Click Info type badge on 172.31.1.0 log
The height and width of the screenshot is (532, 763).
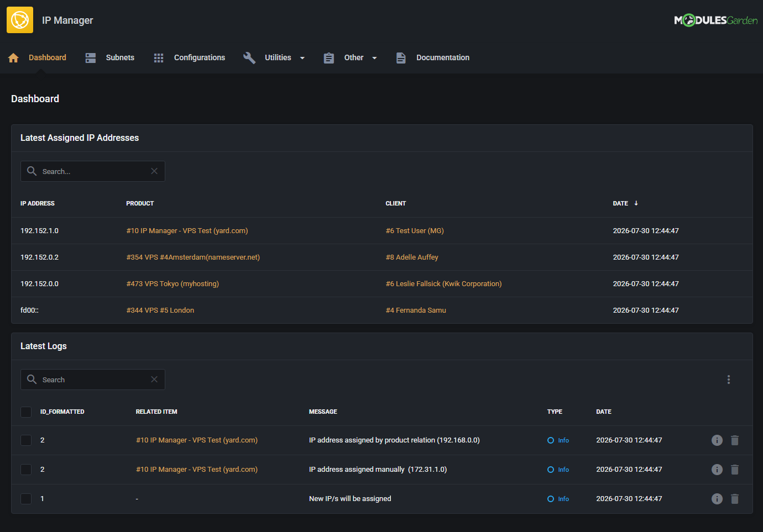point(558,470)
